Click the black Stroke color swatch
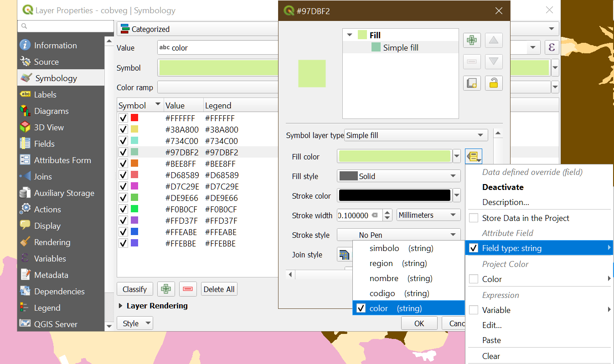The width and height of the screenshot is (614, 364). pyautogui.click(x=394, y=195)
